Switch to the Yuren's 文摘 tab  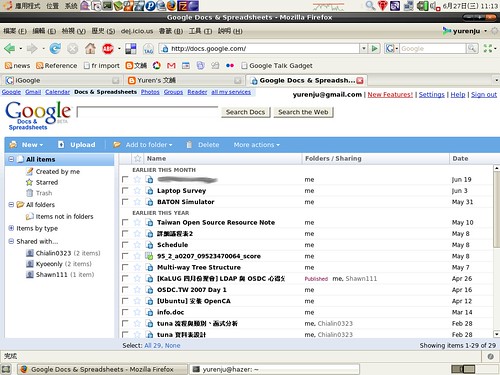(x=184, y=80)
